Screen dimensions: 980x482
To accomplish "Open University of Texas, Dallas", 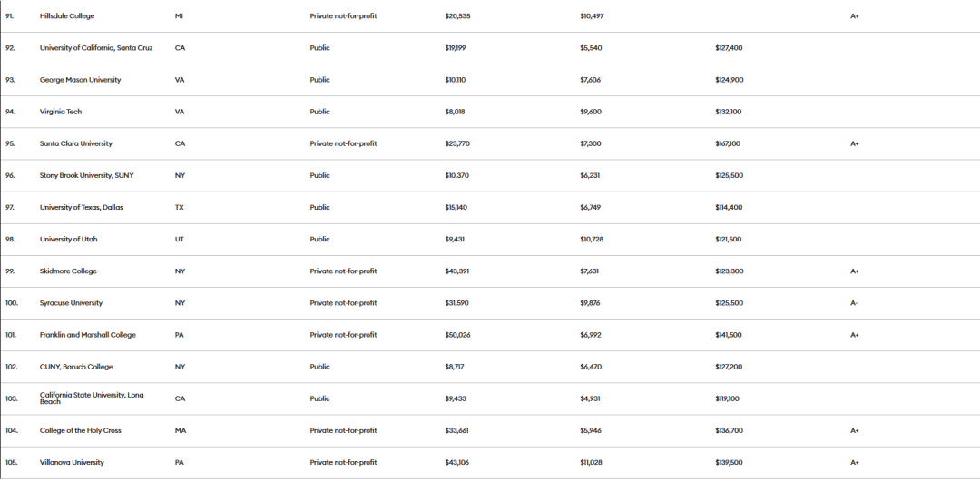I will (82, 208).
